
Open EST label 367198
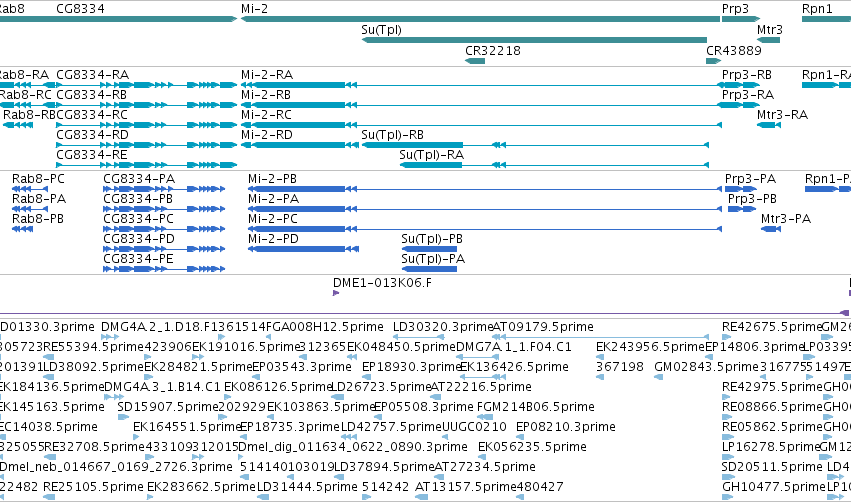point(620,367)
